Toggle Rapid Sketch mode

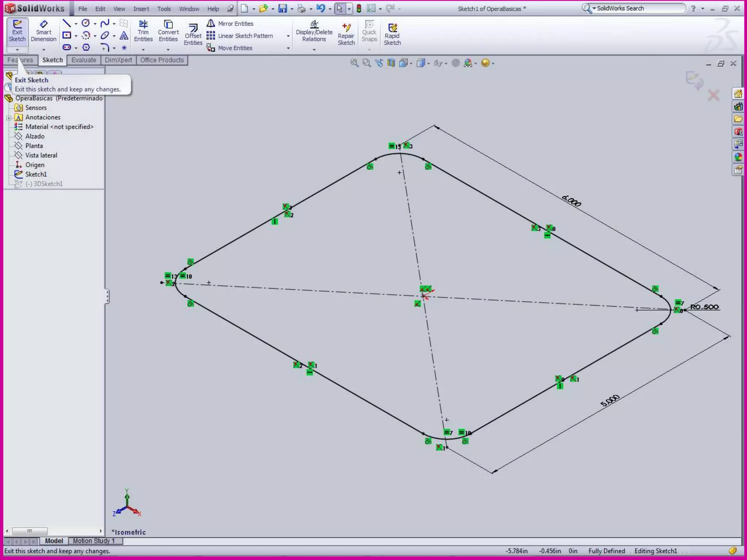coord(392,35)
